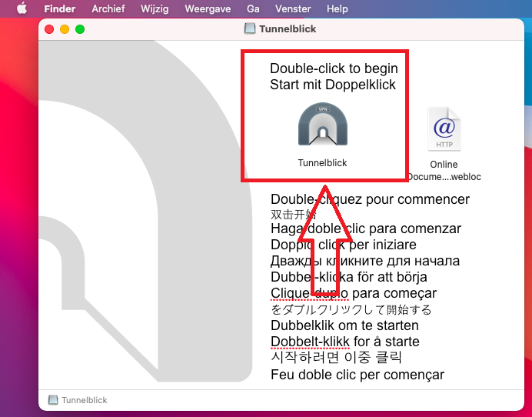This screenshot has width=532, height=417.
Task: Minimize the Tunnelblick window with yellow button
Action: point(65,29)
